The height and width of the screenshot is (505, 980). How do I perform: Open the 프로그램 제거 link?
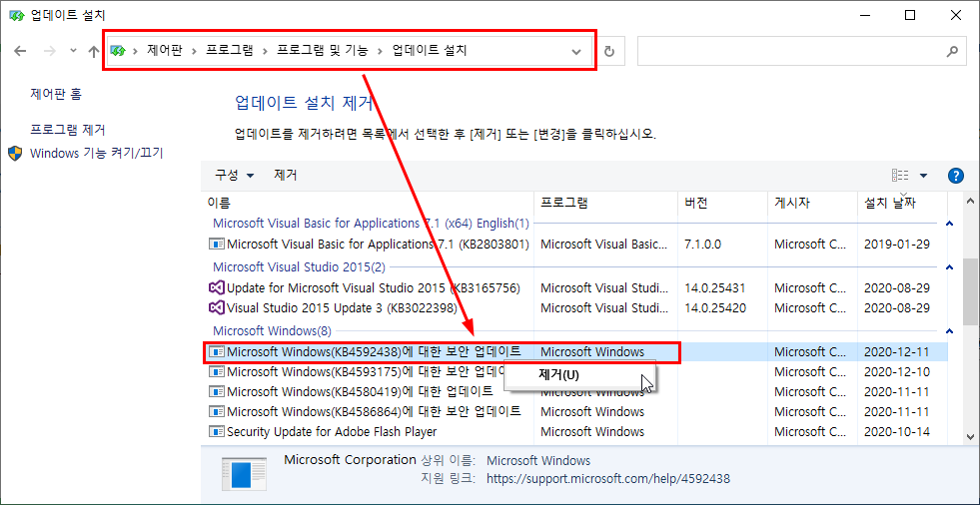(x=68, y=130)
